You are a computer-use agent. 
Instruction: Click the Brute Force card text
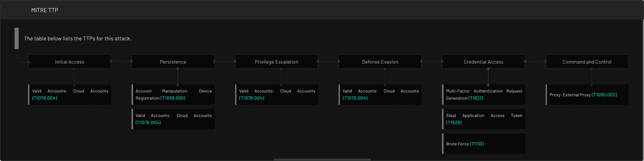pos(458,144)
